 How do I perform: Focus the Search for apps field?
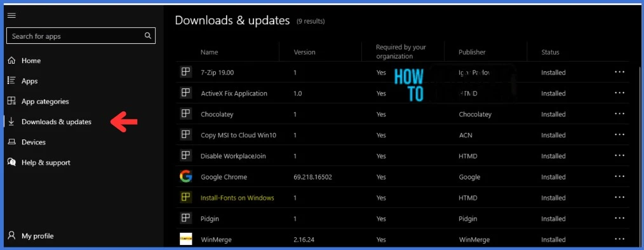click(x=81, y=36)
